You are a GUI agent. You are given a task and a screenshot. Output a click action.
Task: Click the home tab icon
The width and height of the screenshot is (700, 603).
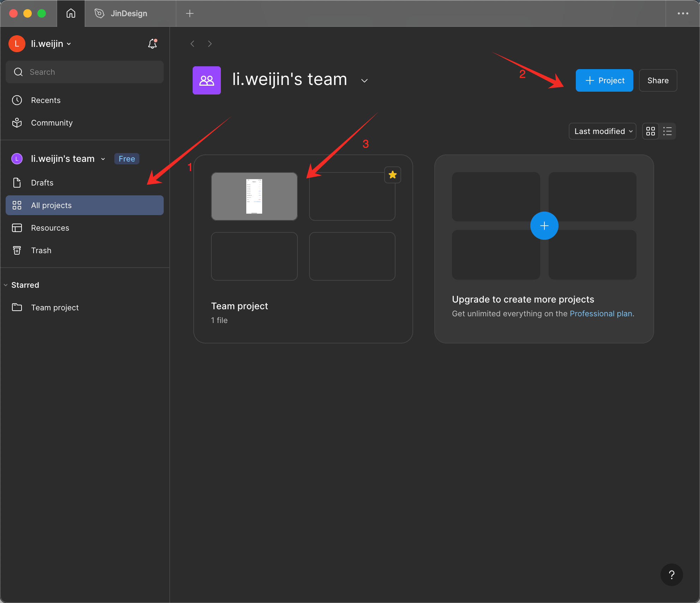tap(71, 13)
